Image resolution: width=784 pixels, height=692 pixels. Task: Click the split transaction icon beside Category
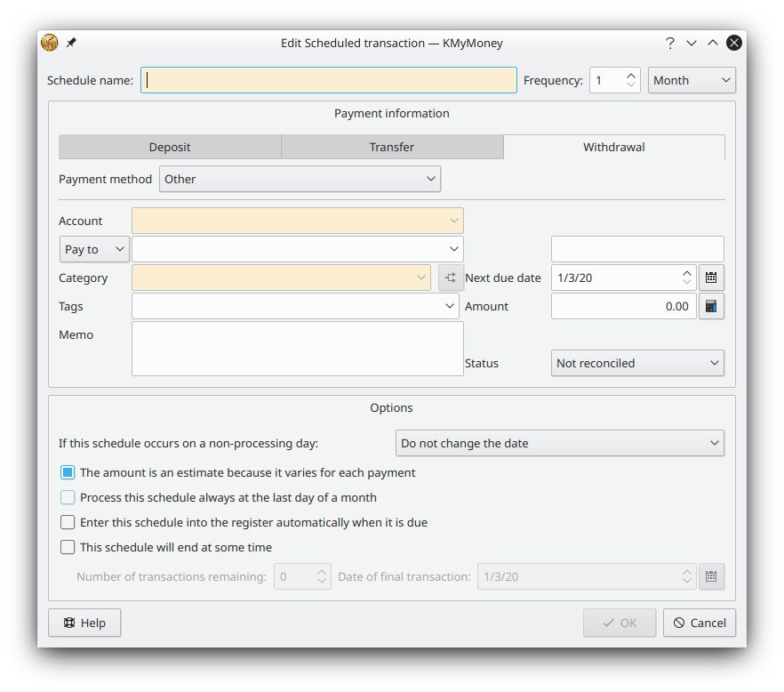click(451, 278)
